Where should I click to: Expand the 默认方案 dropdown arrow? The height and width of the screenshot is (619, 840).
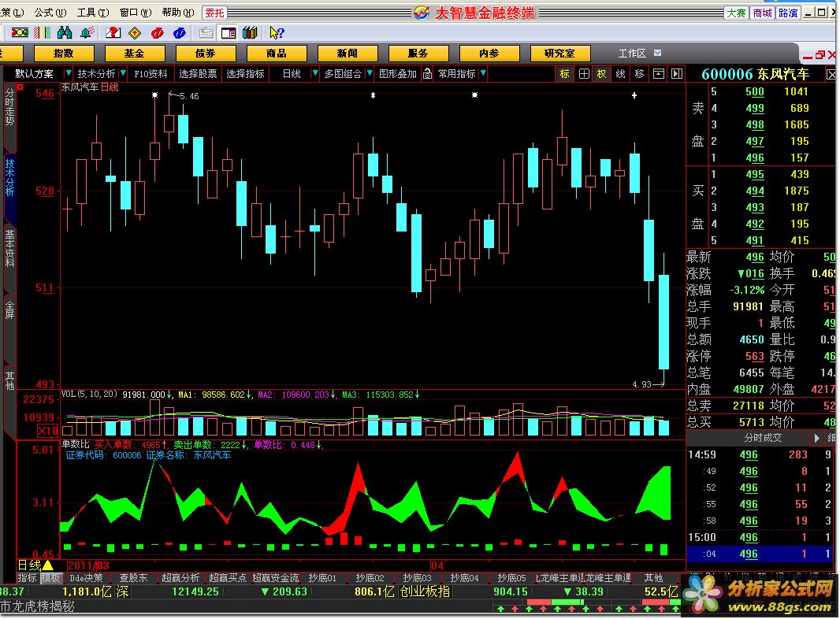[68, 73]
